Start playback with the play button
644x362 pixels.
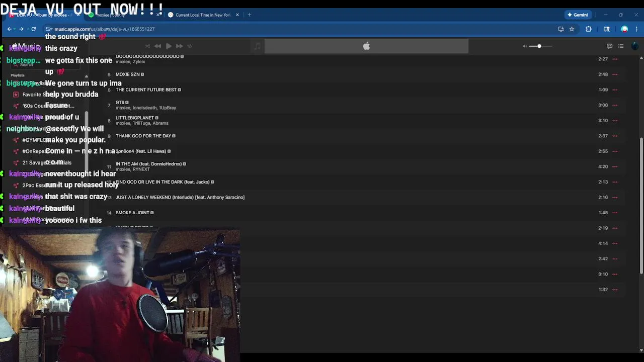pyautogui.click(x=169, y=46)
